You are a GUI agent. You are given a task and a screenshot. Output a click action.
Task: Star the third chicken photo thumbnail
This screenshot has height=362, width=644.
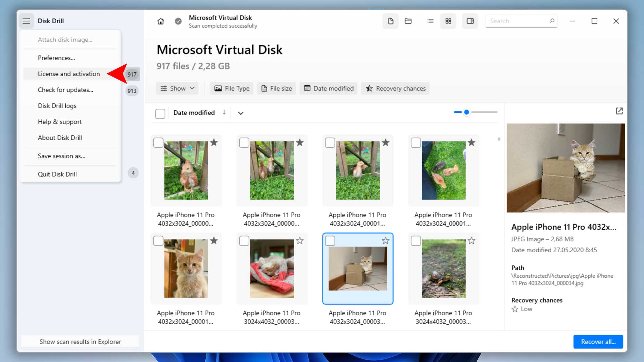point(386,143)
